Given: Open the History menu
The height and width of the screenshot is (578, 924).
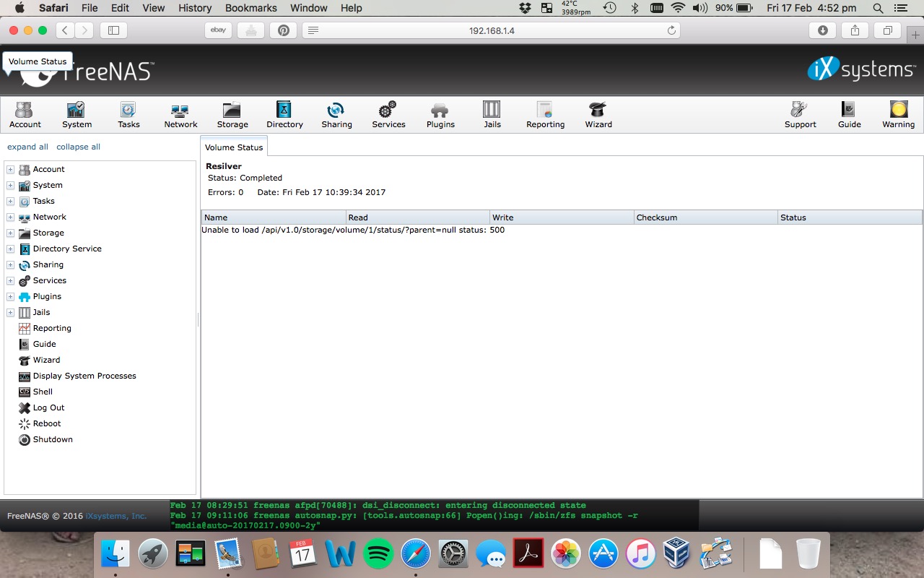Looking at the screenshot, I should [x=195, y=8].
